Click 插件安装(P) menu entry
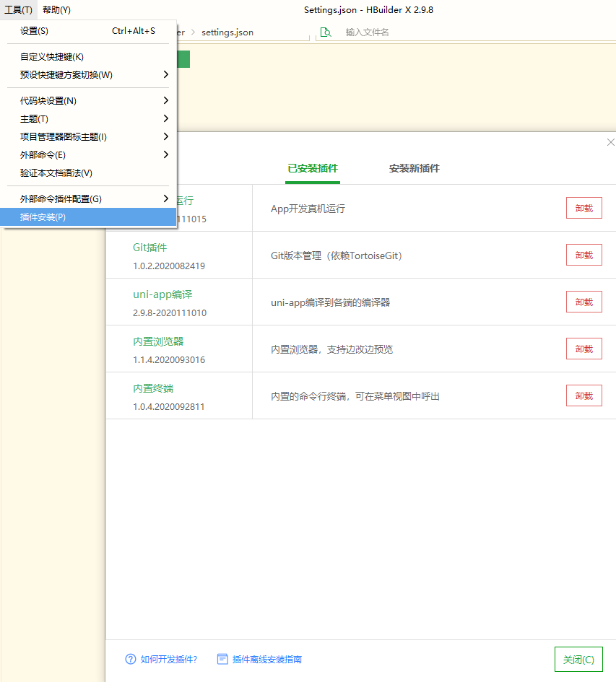This screenshot has width=616, height=682. click(88, 217)
